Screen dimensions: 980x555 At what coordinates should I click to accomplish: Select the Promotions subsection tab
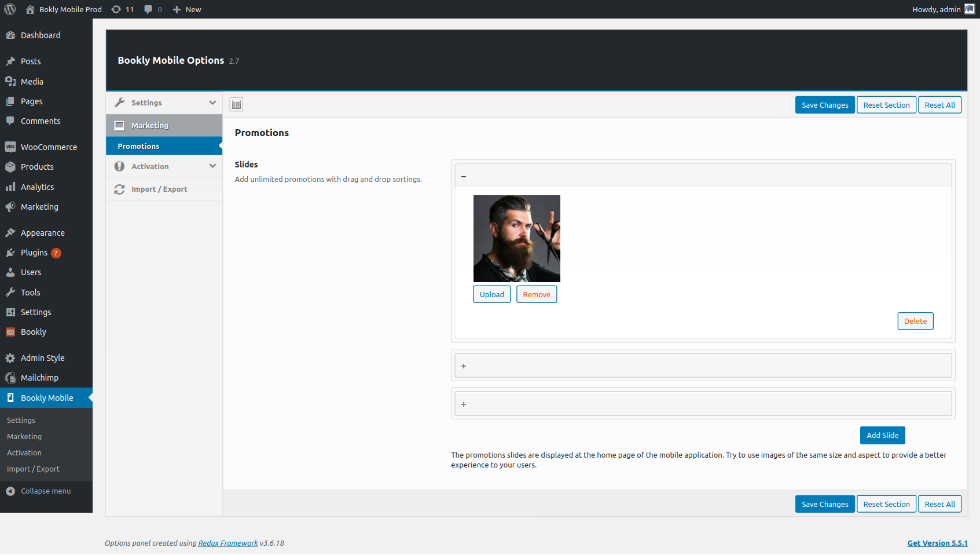pyautogui.click(x=164, y=146)
